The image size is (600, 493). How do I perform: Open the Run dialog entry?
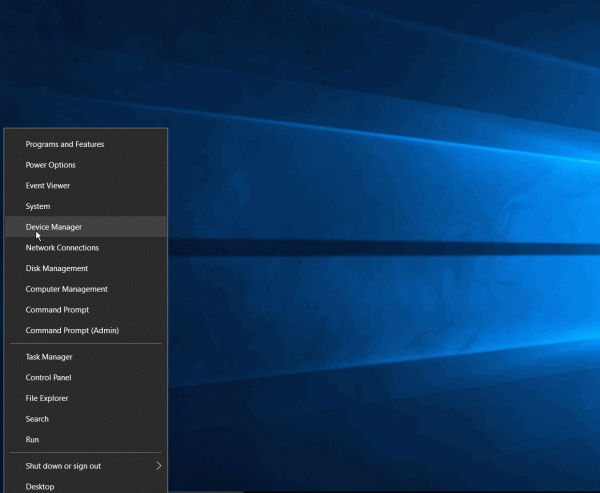pyautogui.click(x=86, y=439)
